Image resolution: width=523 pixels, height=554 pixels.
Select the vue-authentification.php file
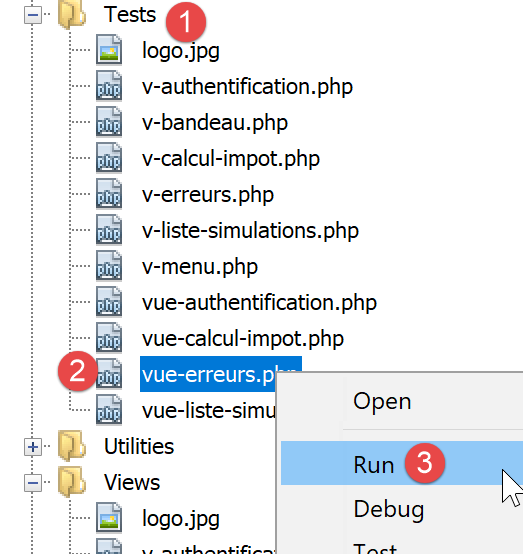pyautogui.click(x=259, y=303)
